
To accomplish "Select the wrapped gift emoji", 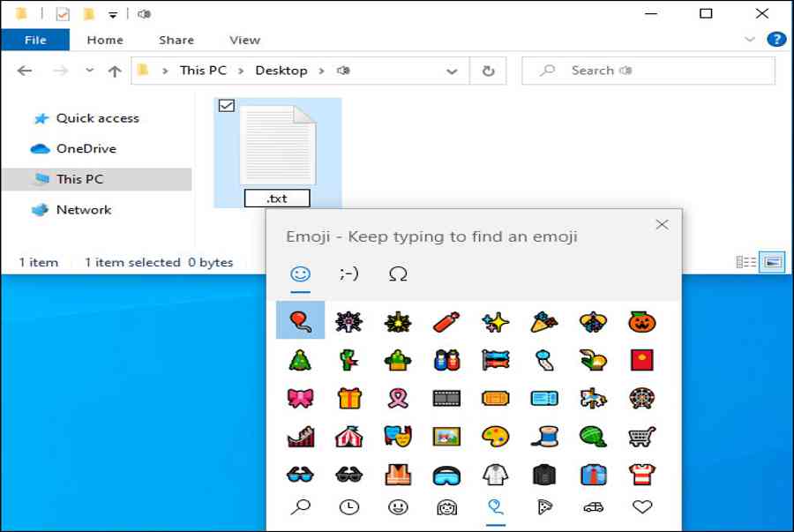I will point(348,399).
